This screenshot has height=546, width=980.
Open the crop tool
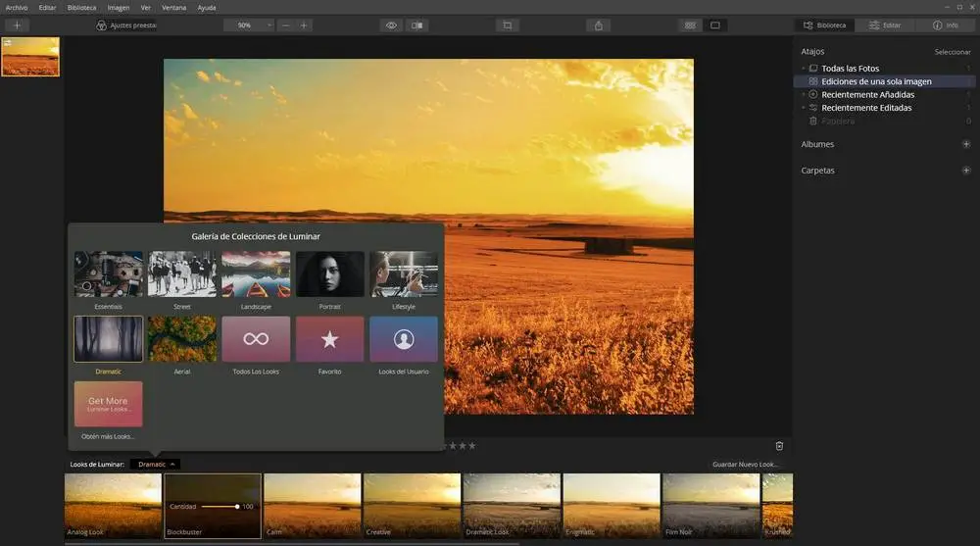coord(507,25)
